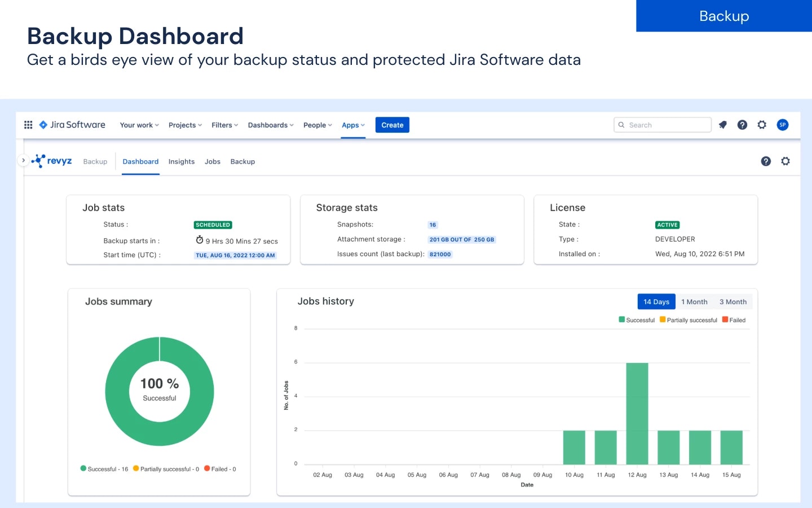Image resolution: width=812 pixels, height=508 pixels.
Task: Switch to the Jobs tab
Action: [x=213, y=161]
